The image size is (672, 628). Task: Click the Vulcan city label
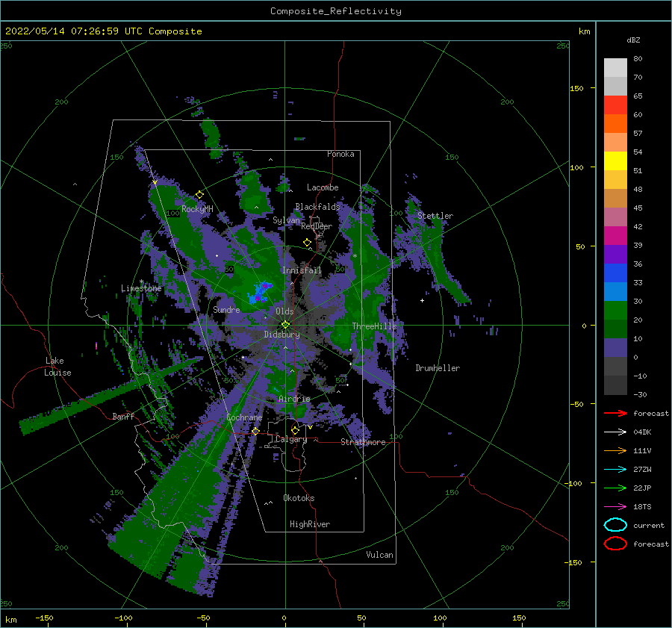click(379, 555)
